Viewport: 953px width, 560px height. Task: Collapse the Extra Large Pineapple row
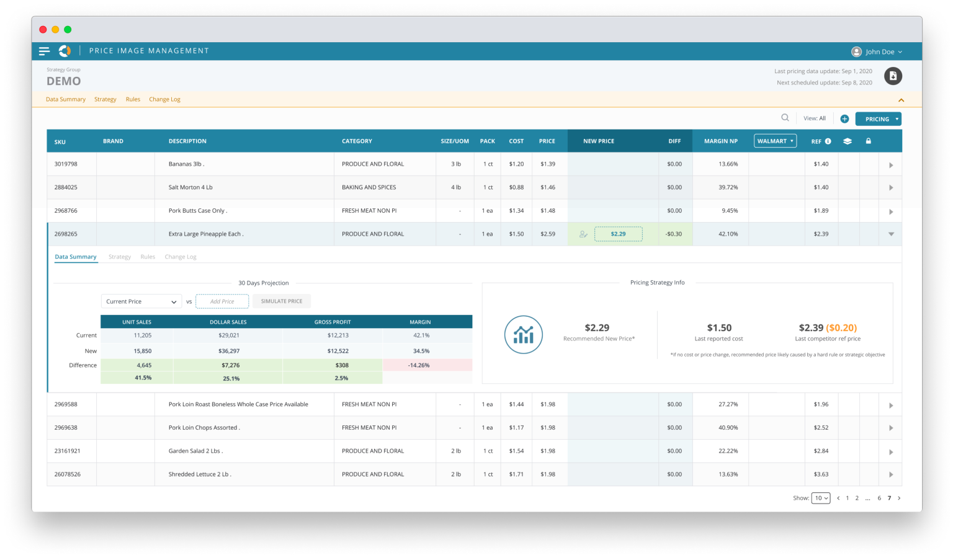point(891,234)
